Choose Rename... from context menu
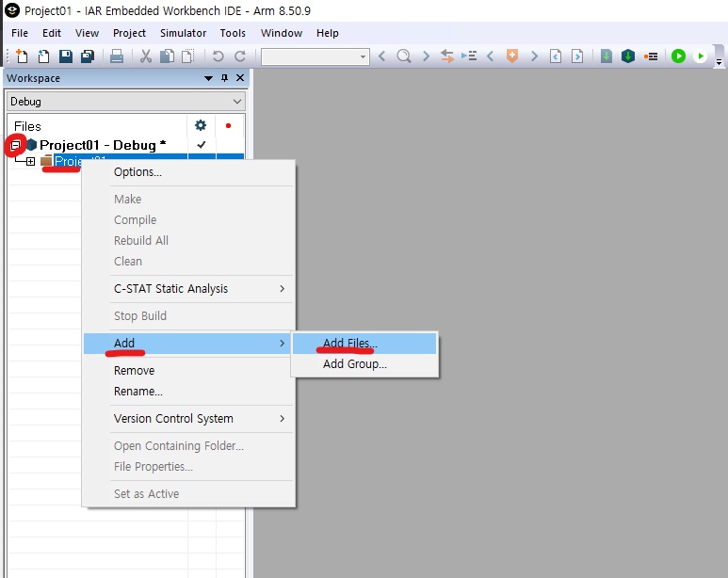This screenshot has height=578, width=728. 189,392
